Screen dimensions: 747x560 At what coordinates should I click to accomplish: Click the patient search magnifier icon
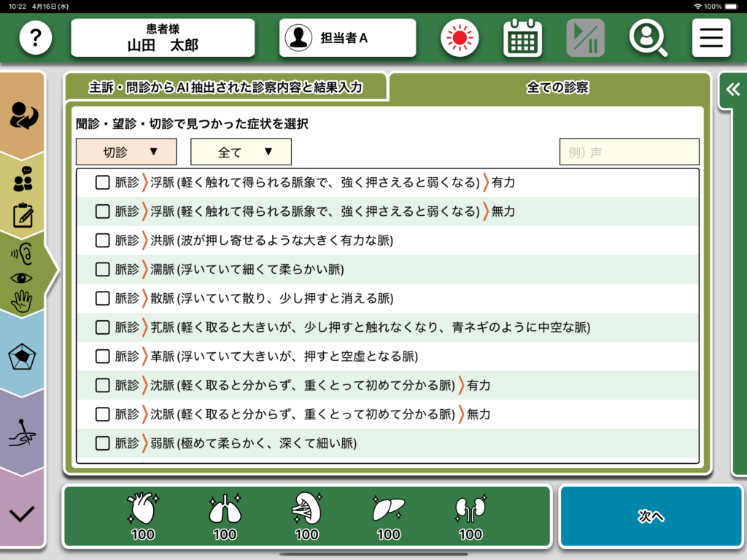tap(648, 38)
